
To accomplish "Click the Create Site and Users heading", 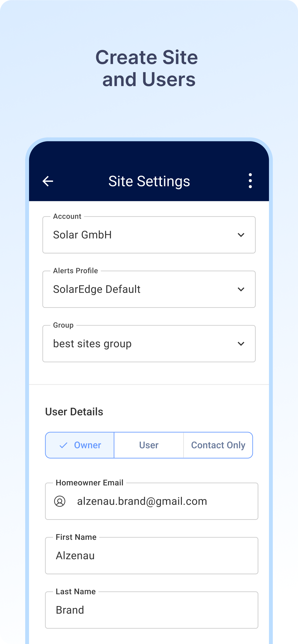I will coord(147,68).
